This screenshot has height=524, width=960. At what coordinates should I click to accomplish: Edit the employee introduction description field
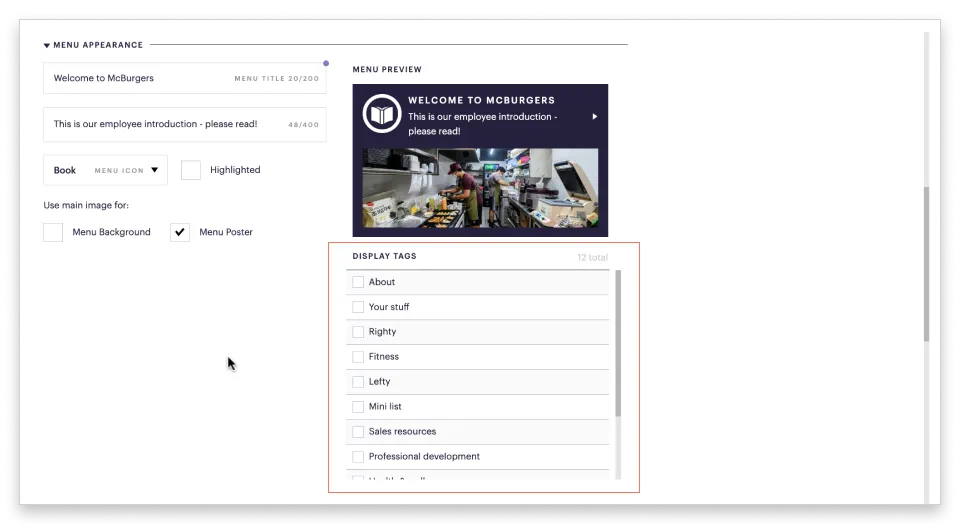click(x=184, y=124)
